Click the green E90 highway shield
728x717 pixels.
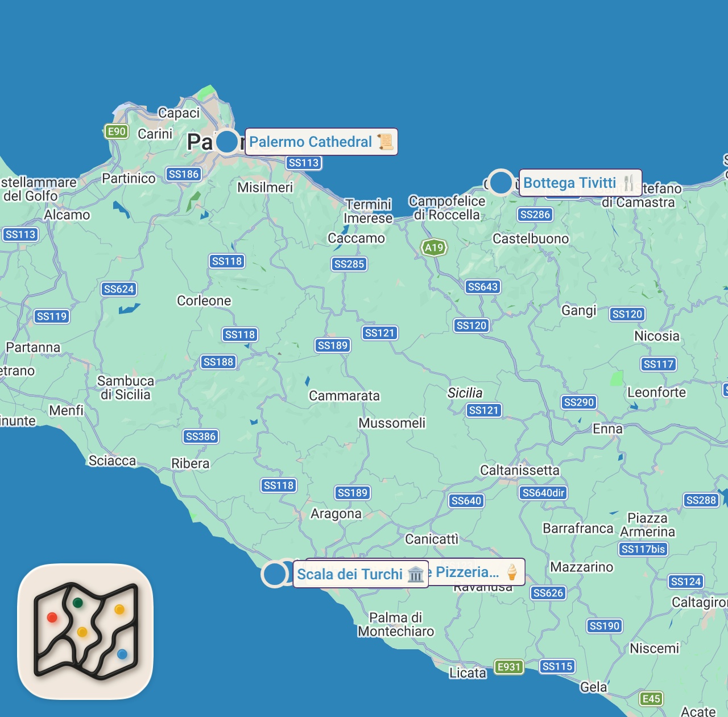coord(117,131)
